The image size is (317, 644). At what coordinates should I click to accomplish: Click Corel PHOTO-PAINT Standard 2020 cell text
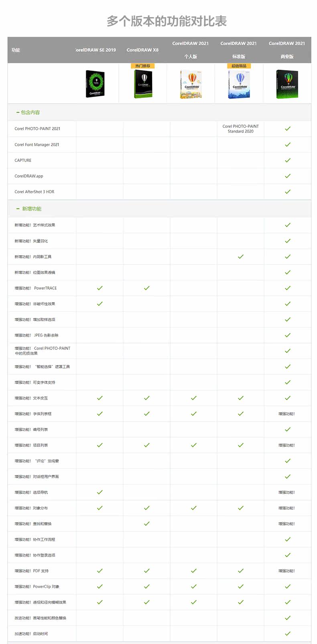(x=241, y=129)
